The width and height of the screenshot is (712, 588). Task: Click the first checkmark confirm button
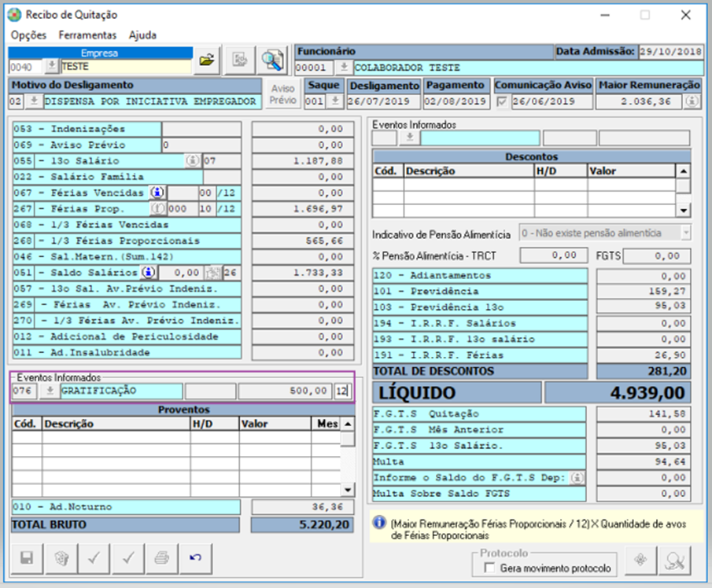tap(94, 558)
